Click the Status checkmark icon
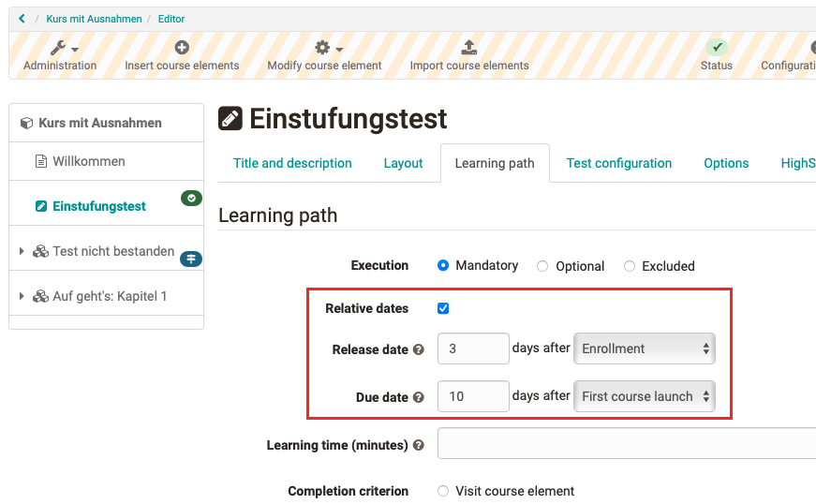The image size is (816, 504). click(717, 48)
